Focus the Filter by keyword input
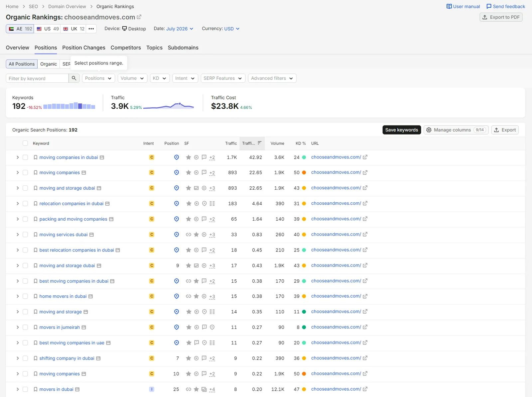This screenshot has width=532, height=397. coord(37,78)
